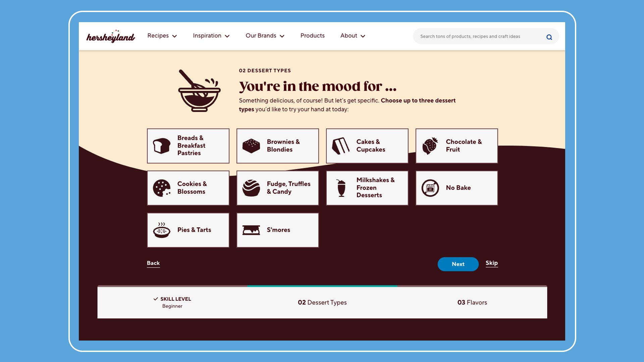The image size is (644, 362).
Task: Select the Brownies & Blondies icon
Action: coord(251,145)
